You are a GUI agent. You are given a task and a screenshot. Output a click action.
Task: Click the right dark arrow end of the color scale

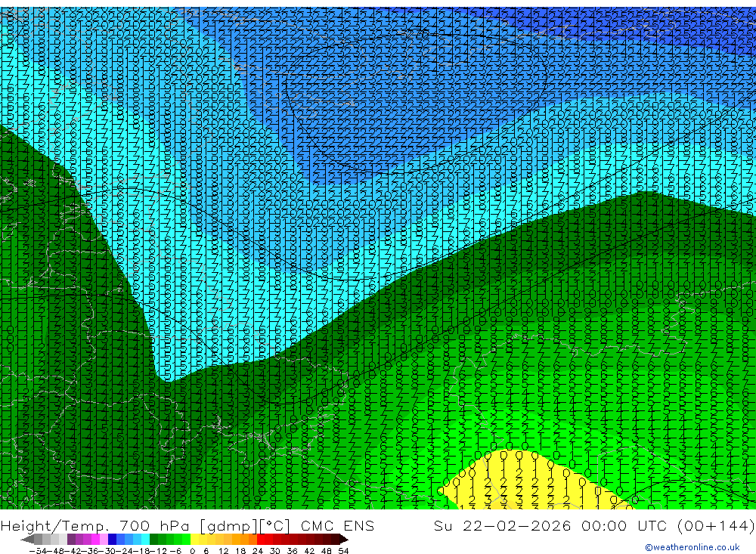click(344, 539)
